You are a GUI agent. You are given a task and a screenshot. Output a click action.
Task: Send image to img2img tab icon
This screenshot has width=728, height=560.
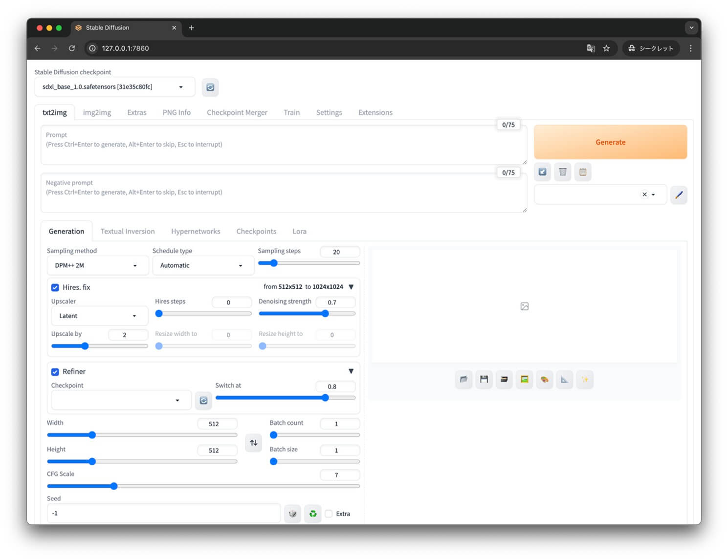point(524,379)
